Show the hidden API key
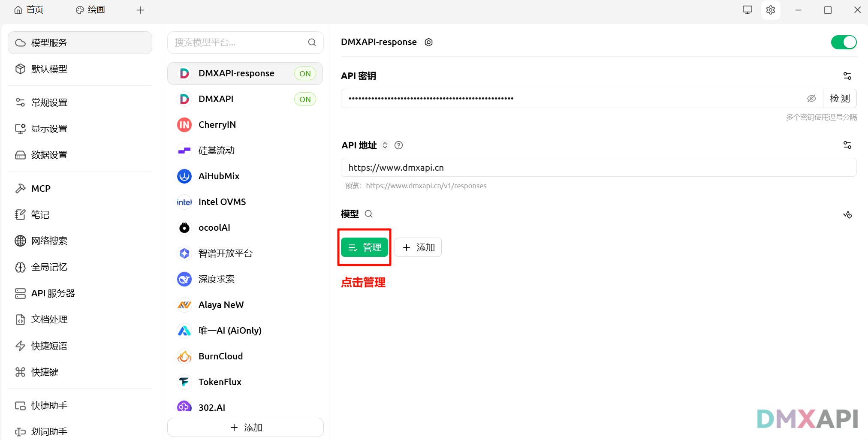 coord(812,98)
